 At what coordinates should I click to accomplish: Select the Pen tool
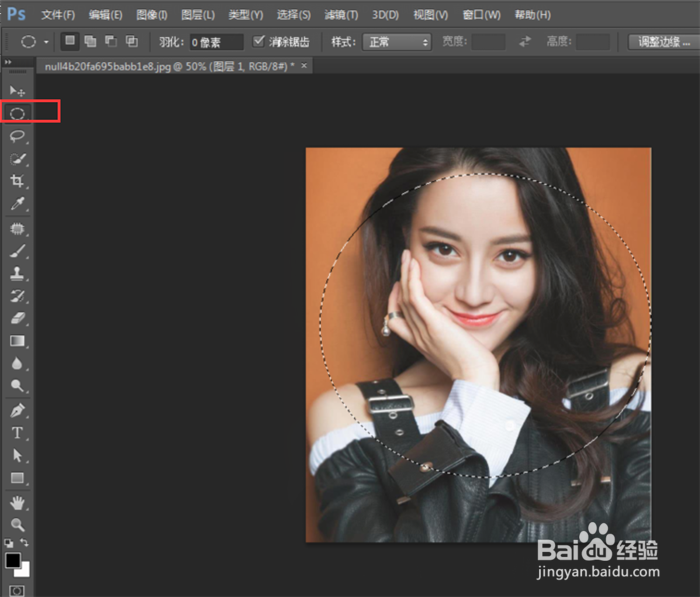coord(17,410)
